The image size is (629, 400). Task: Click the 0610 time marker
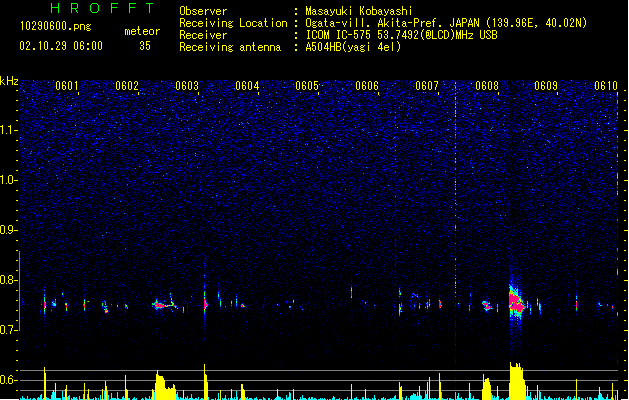tap(606, 86)
